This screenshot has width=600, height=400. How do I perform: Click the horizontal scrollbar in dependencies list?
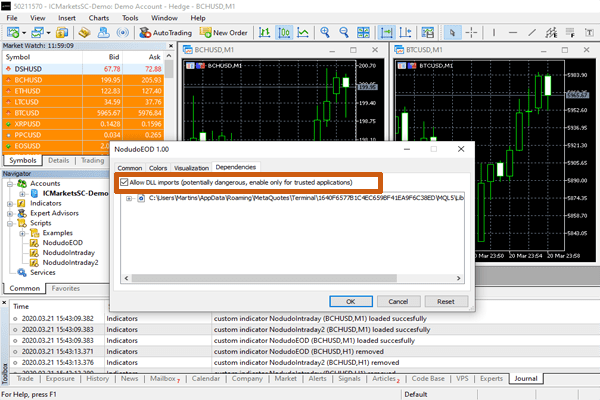(x=264, y=278)
